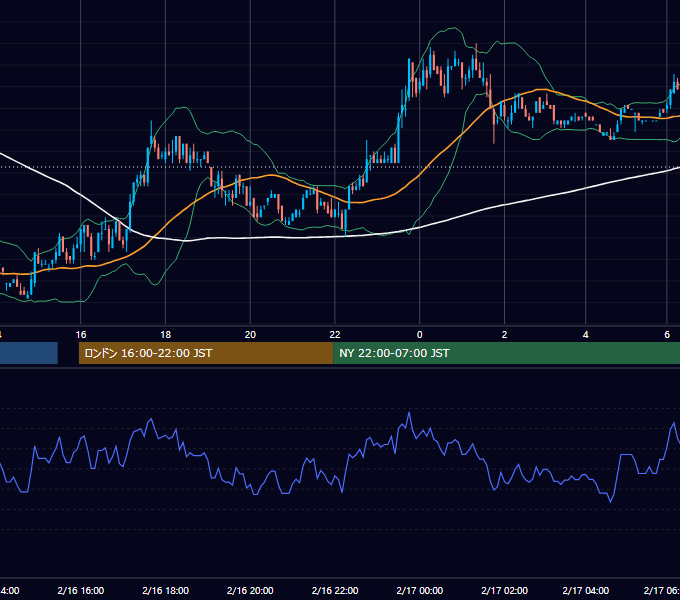Click hour label 4 on the price chart axis
The image size is (680, 600).
coord(585,334)
